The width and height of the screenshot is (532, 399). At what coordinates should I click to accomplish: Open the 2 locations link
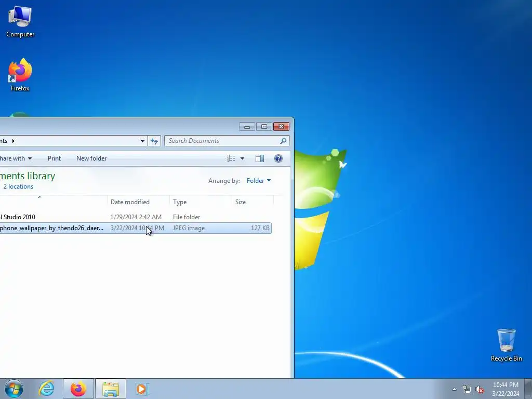click(x=18, y=187)
